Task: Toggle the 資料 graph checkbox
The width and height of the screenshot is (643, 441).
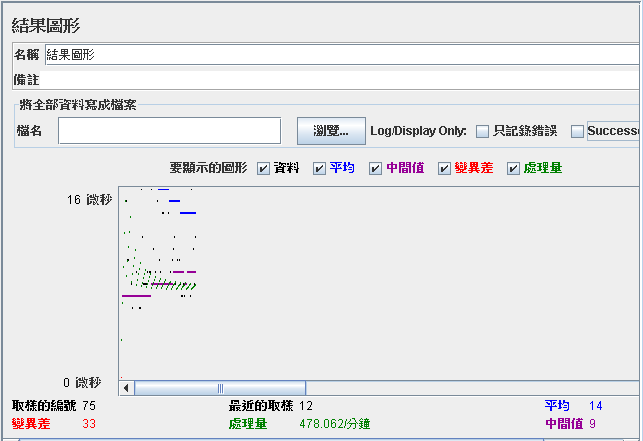Action: click(263, 168)
